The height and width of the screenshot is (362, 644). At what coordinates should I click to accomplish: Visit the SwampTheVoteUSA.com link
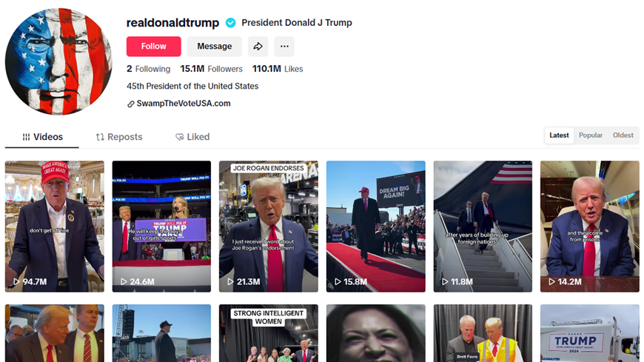coord(183,104)
